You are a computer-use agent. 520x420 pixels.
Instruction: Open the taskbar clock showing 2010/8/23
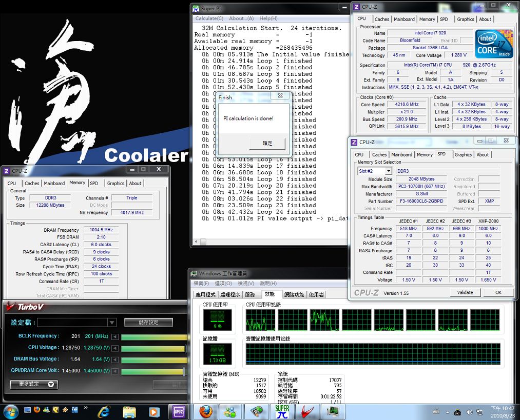pos(503,412)
